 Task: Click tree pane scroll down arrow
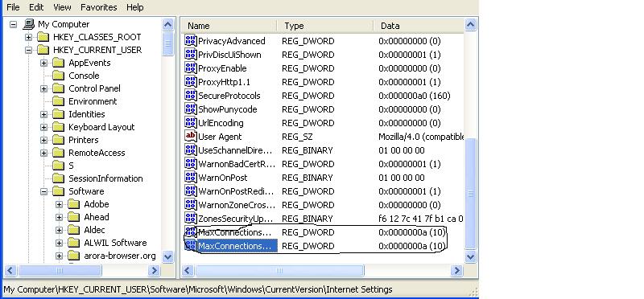[x=167, y=256]
